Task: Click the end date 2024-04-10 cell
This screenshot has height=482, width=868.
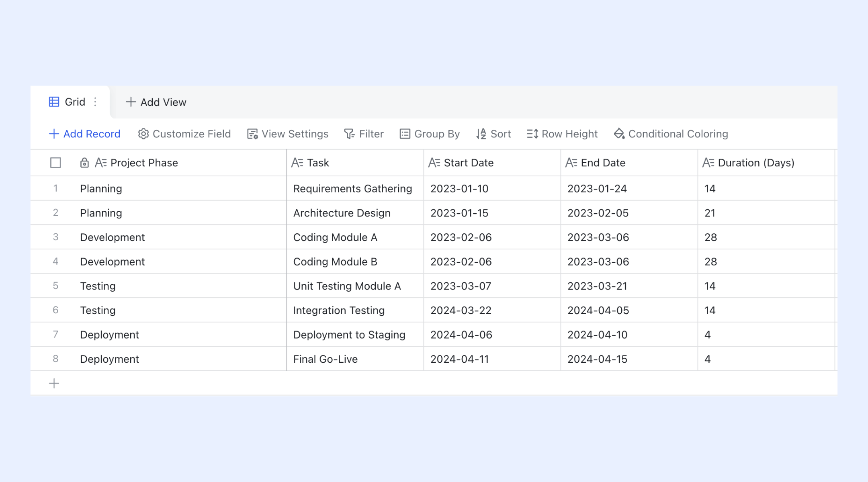Action: [629, 335]
